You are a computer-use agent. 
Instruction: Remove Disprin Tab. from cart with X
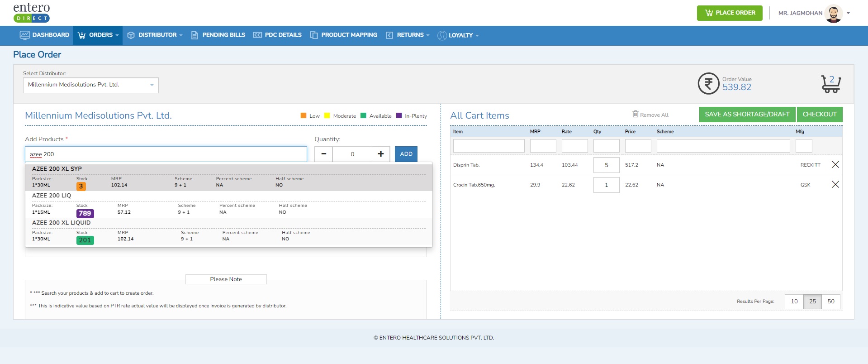(835, 165)
